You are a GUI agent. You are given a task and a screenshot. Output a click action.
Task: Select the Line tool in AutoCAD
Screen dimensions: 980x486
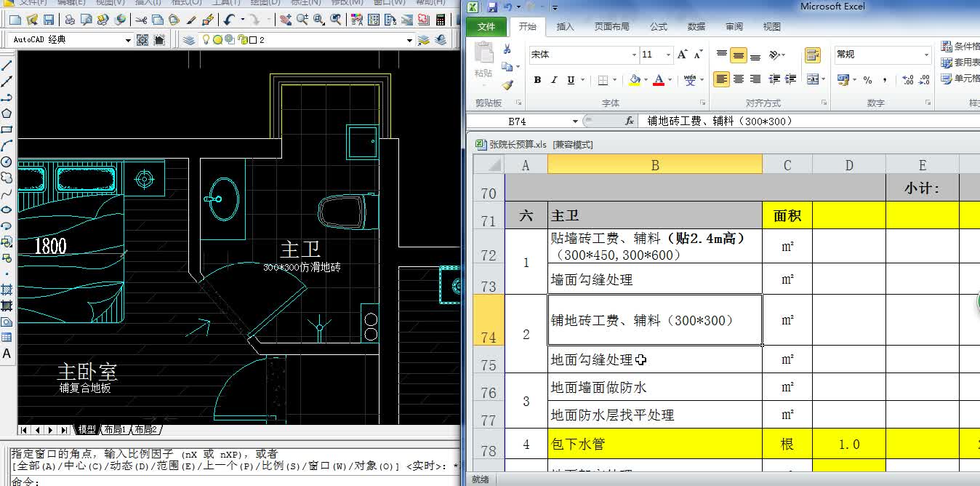5,64
